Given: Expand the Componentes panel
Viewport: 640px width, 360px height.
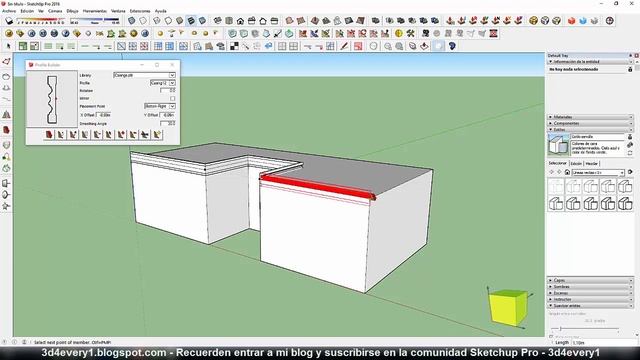Looking at the screenshot, I should coord(590,123).
